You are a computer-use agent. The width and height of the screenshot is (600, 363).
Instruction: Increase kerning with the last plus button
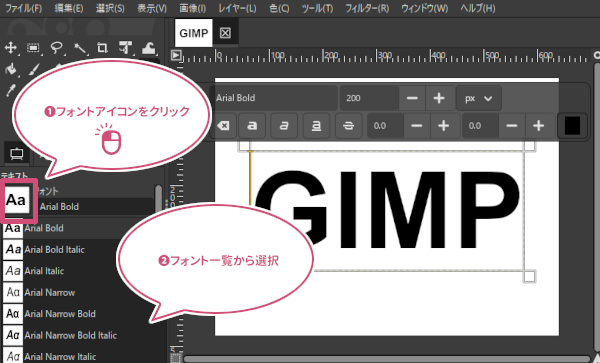[x=538, y=125]
